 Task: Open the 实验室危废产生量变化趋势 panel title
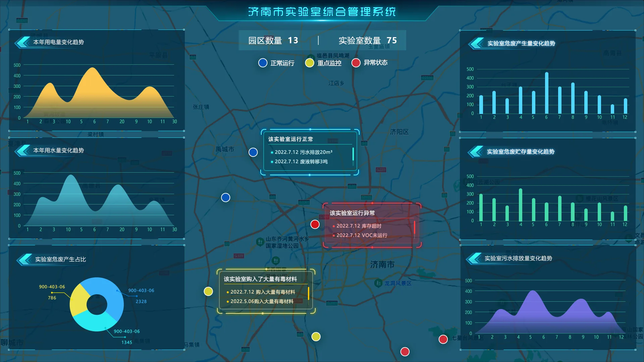pyautogui.click(x=521, y=43)
